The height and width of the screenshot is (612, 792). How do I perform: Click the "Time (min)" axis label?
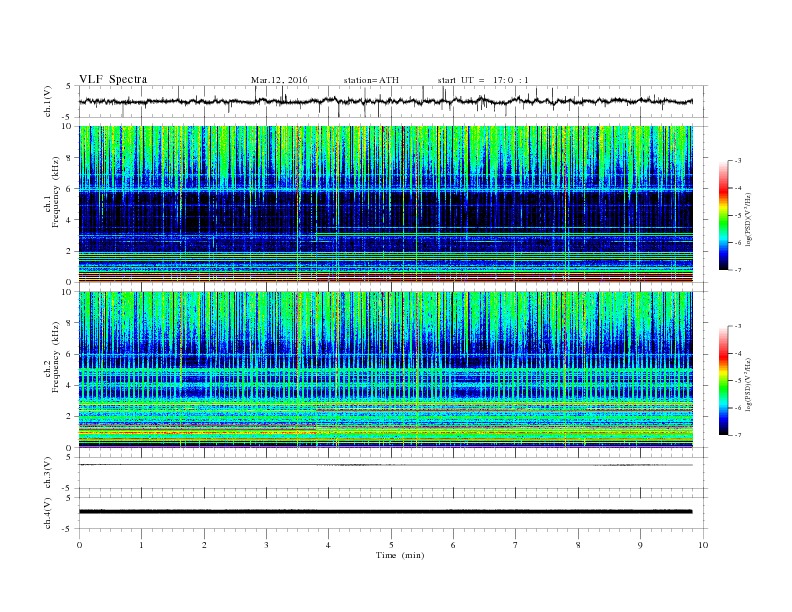[x=400, y=555]
